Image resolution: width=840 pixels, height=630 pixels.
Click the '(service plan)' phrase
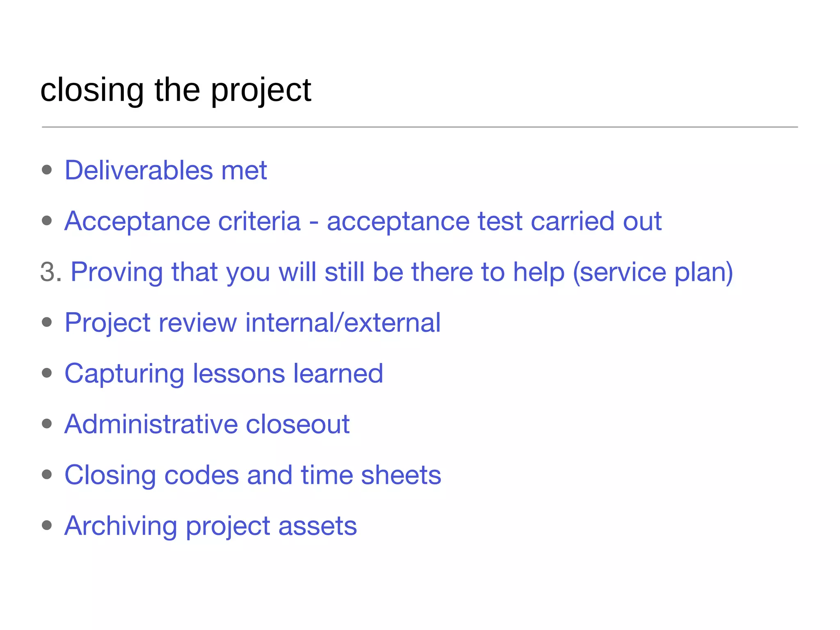pos(652,273)
